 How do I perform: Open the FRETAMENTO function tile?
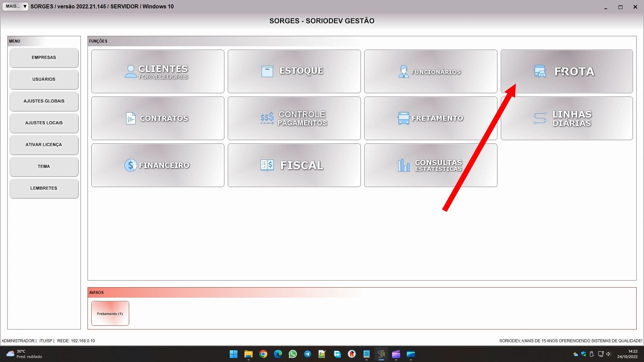click(431, 118)
